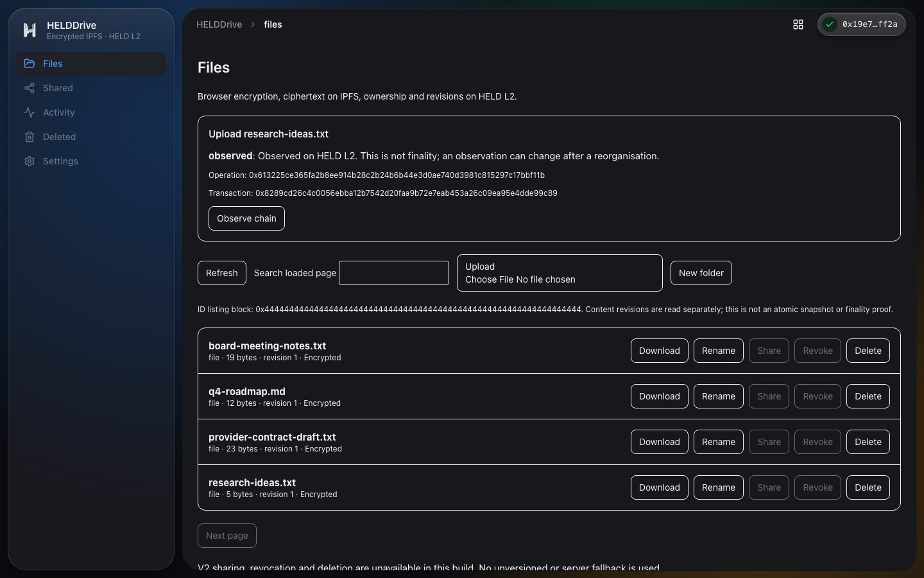Refresh the file listing

222,273
